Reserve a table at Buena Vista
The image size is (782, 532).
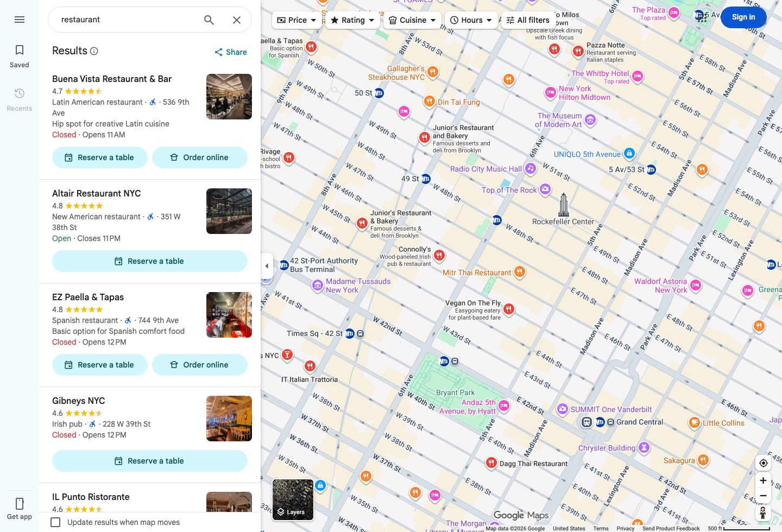tap(100, 157)
